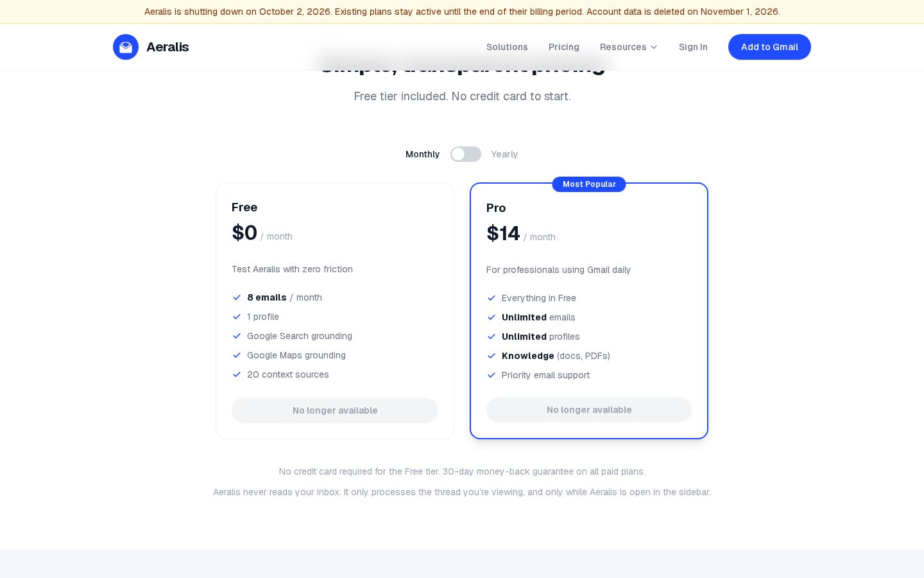This screenshot has width=924, height=578.
Task: Click No longer available in Pro plan
Action: pyautogui.click(x=589, y=410)
